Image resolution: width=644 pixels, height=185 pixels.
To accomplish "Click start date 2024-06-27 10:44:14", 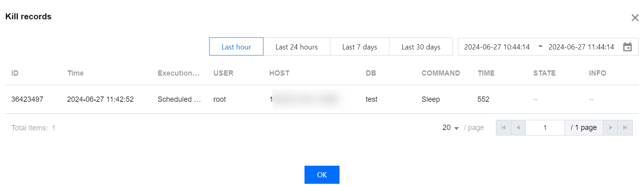I will click(497, 47).
